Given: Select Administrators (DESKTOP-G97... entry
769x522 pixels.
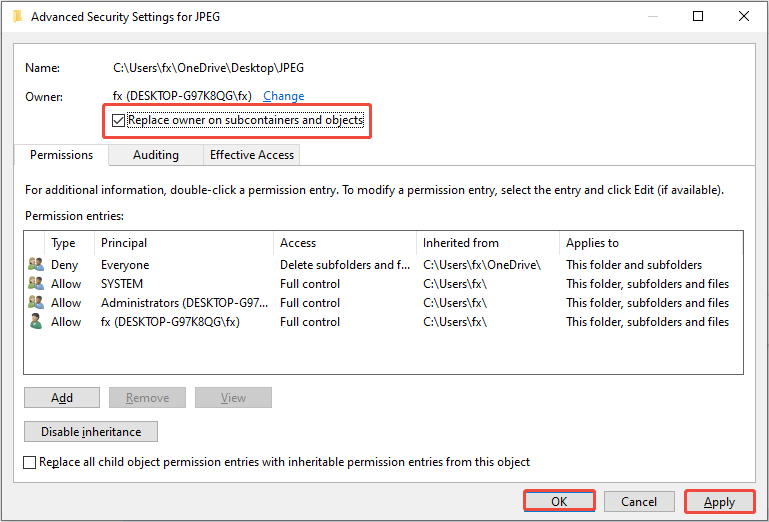Looking at the screenshot, I should pos(184,303).
